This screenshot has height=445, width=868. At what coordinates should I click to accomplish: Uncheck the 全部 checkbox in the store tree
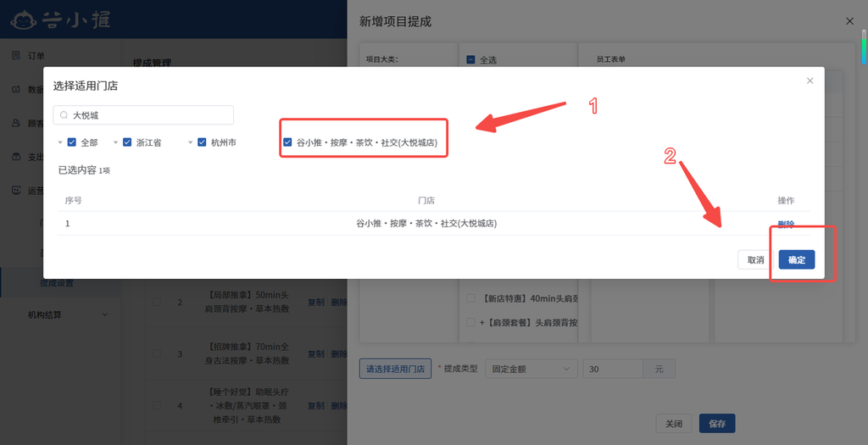point(71,142)
